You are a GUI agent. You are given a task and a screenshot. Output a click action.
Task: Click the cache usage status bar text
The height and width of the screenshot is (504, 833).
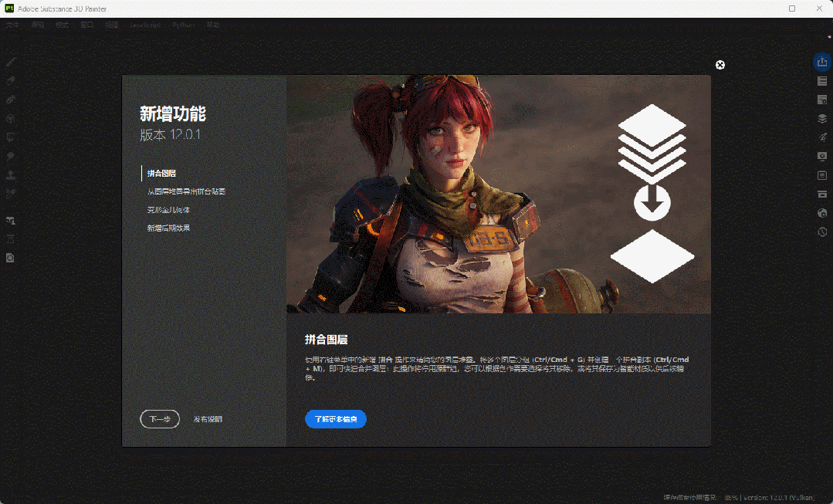[x=701, y=498]
